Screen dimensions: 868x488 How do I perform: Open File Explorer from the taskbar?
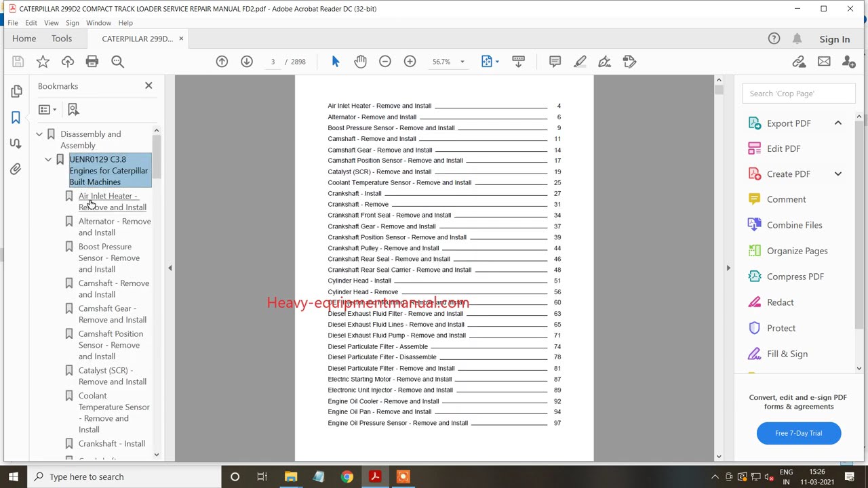click(291, 476)
